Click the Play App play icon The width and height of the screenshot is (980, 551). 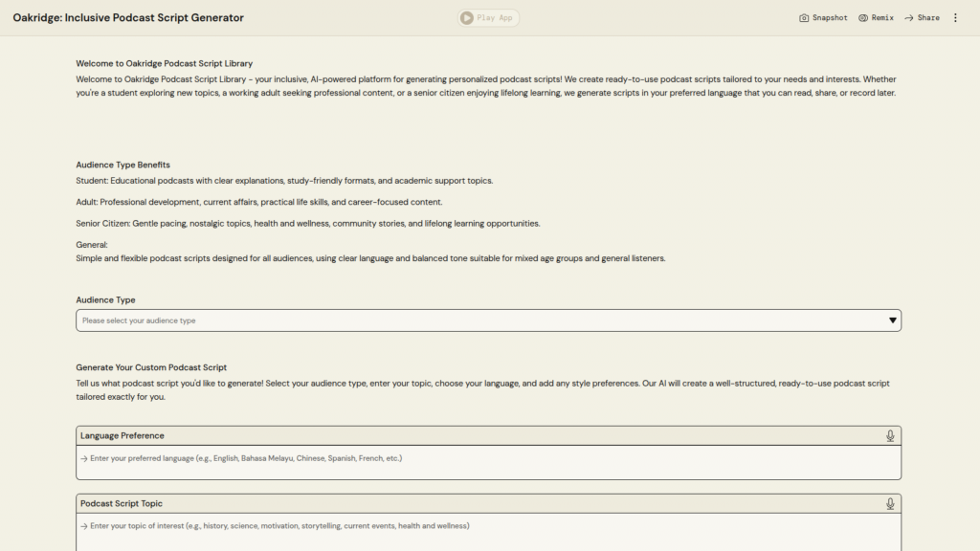(466, 18)
